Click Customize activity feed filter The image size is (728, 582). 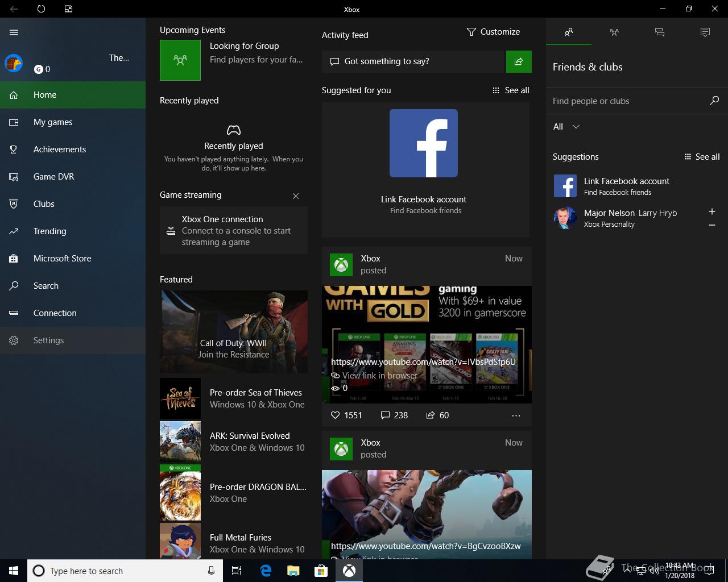(x=493, y=32)
